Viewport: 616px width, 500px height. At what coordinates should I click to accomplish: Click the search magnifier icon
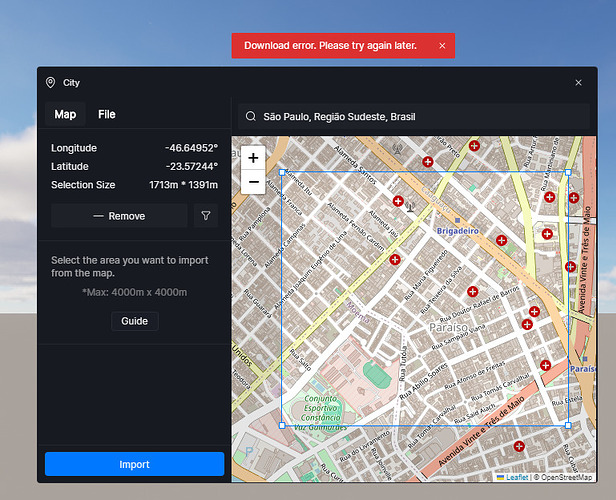click(x=249, y=117)
